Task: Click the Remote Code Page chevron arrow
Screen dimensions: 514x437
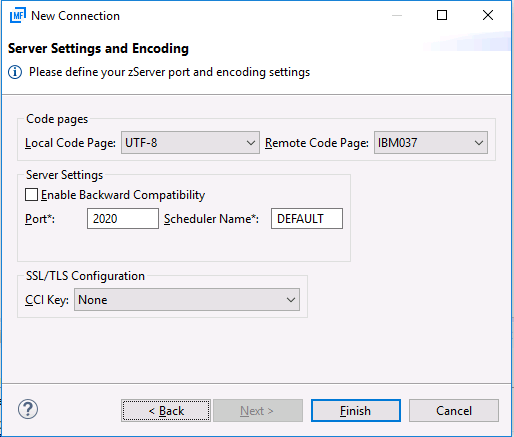Action: (x=479, y=143)
